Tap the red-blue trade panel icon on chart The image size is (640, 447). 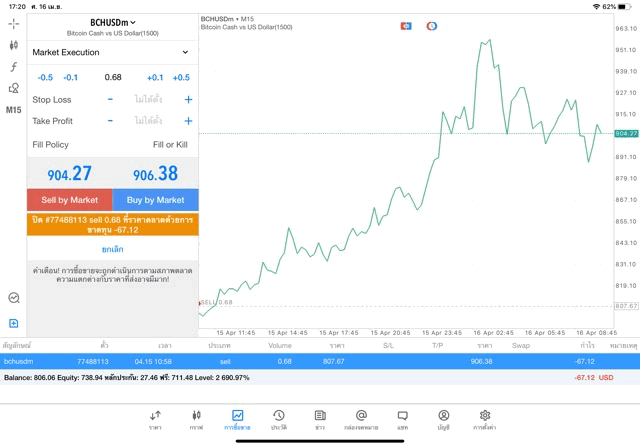(406, 26)
